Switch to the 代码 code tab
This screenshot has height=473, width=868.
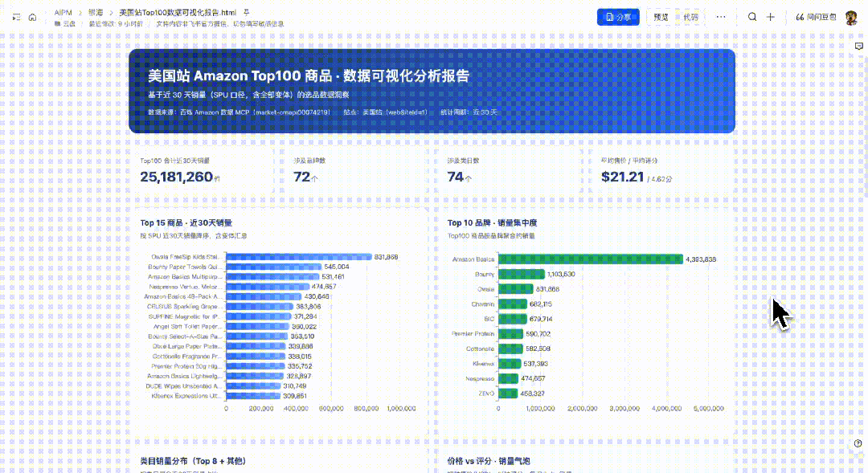[691, 17]
